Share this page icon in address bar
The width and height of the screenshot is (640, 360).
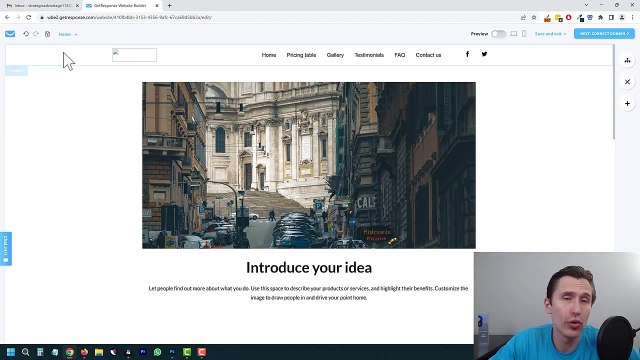523,18
